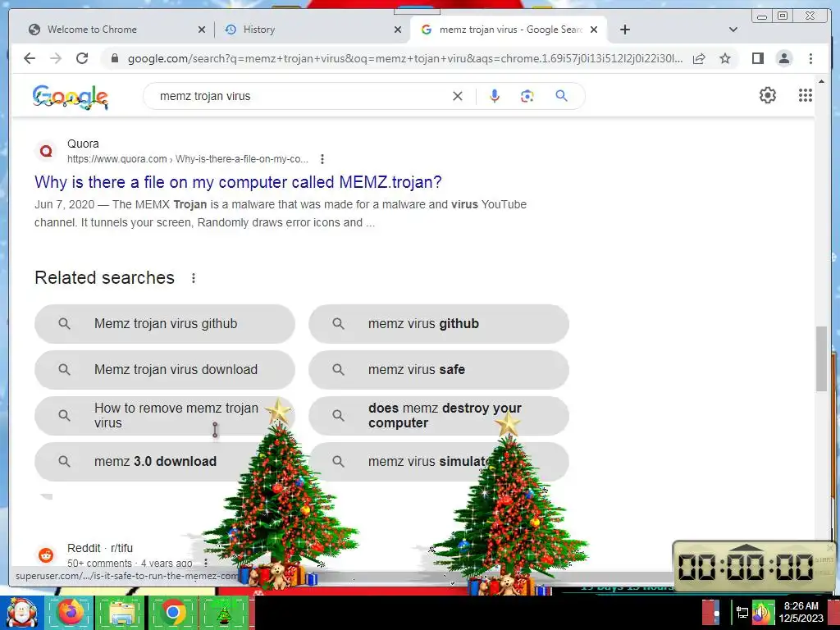Search by image with the Lens icon
Image resolution: width=840 pixels, height=630 pixels.
(527, 96)
